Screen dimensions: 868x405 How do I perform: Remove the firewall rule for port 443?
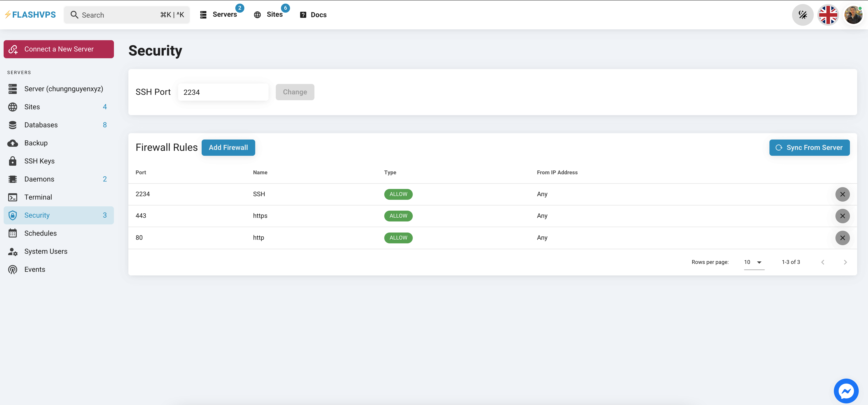point(842,216)
